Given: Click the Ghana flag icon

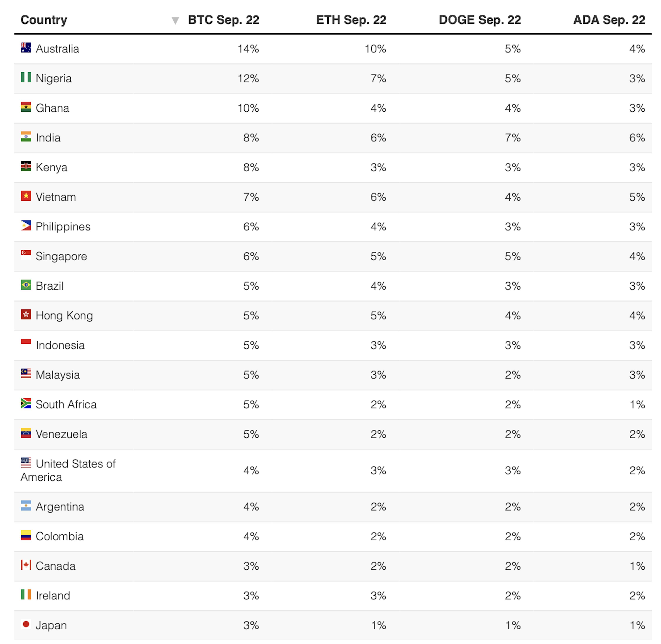Looking at the screenshot, I should click(26, 107).
